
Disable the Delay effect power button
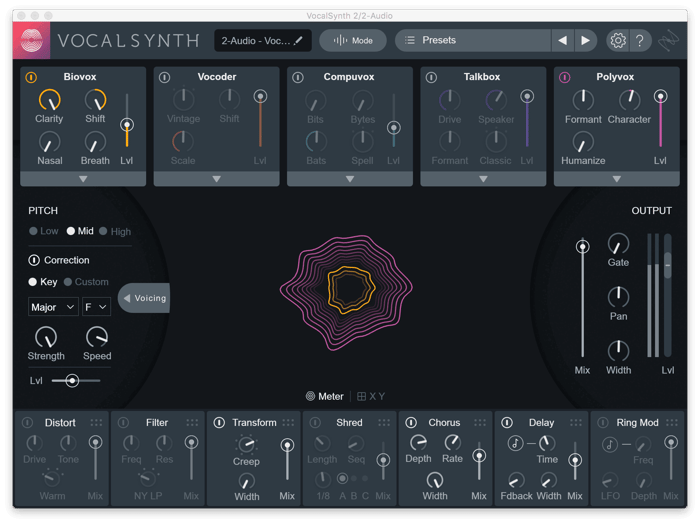point(507,423)
